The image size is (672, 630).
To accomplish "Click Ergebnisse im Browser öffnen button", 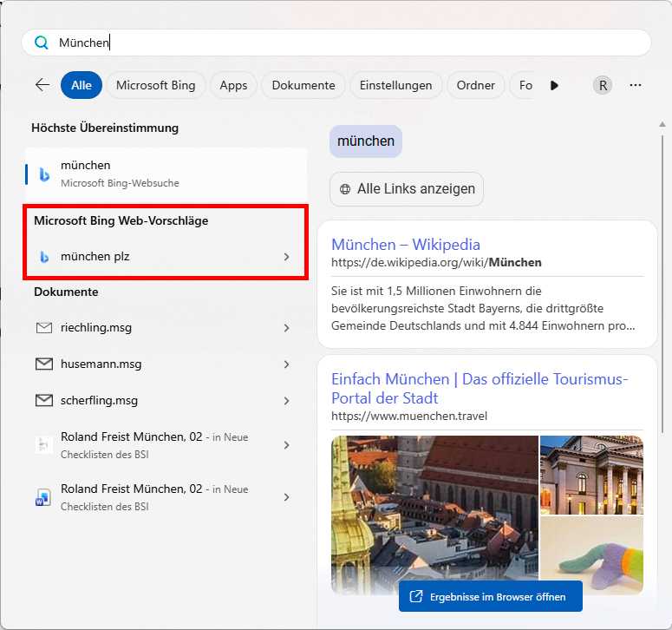I will (490, 596).
